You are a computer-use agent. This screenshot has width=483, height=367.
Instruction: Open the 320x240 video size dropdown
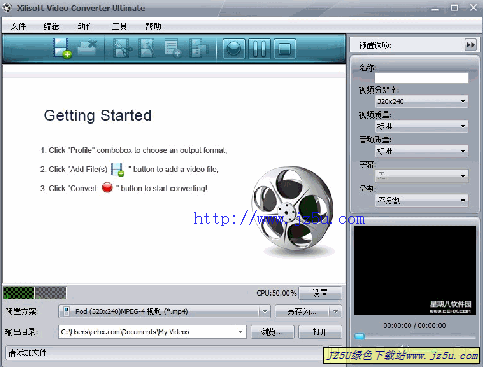point(421,101)
